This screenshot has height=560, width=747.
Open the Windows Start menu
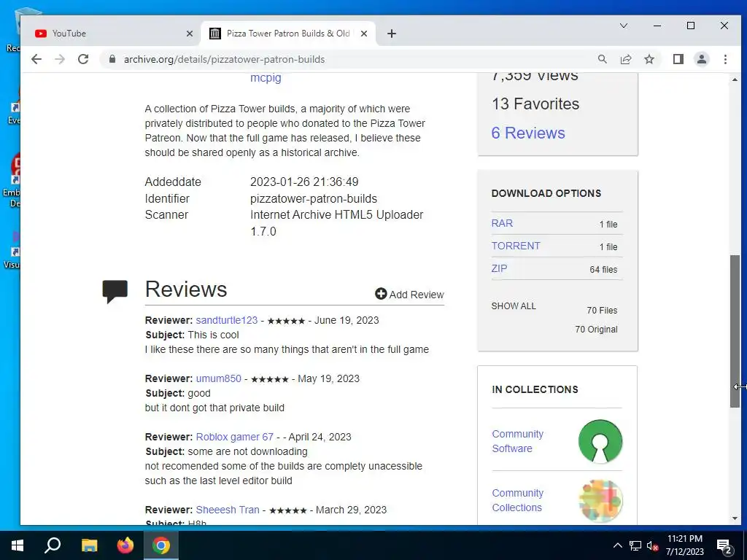(x=18, y=545)
